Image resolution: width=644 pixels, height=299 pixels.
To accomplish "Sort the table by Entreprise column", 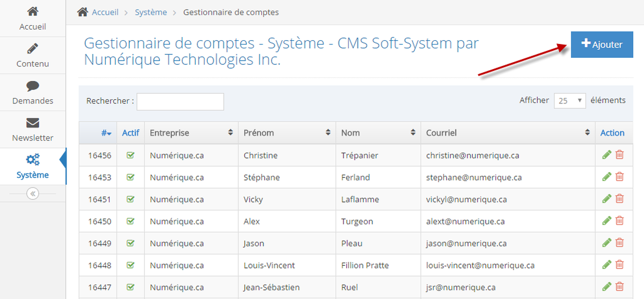I will [x=191, y=133].
